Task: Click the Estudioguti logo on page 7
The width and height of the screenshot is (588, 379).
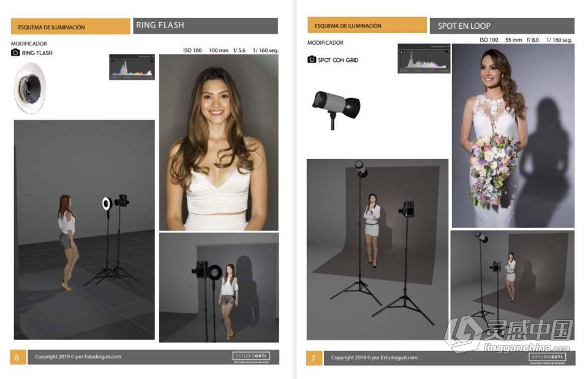Action: [x=547, y=358]
